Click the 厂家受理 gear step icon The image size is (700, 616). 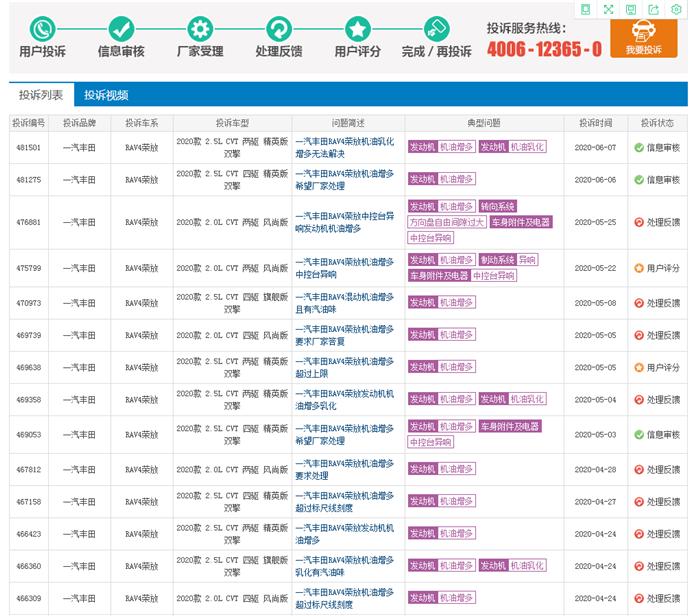[x=200, y=29]
